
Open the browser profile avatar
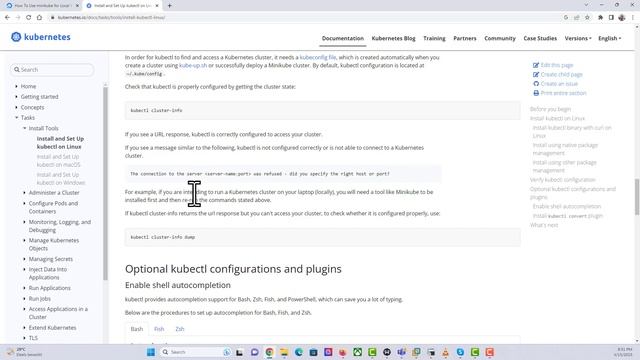pos(622,18)
